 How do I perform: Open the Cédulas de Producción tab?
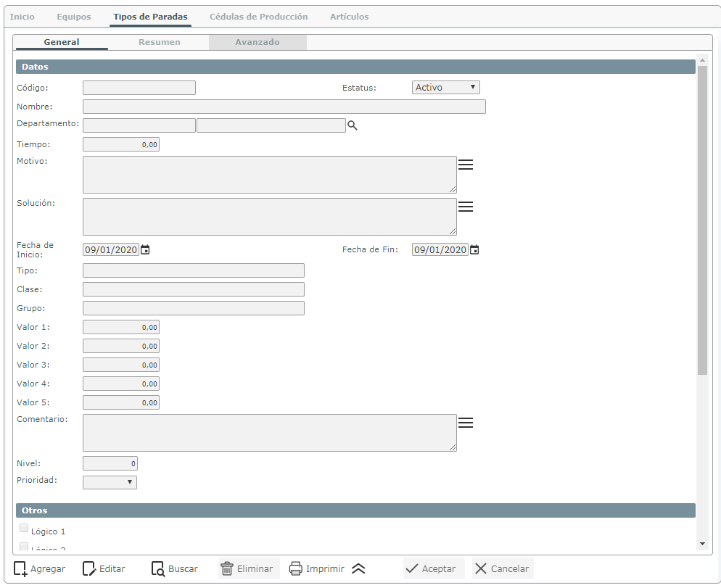pyautogui.click(x=258, y=17)
